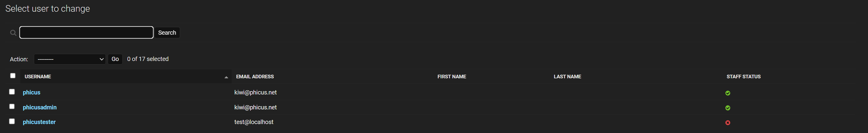
Task: Open the phicus user link
Action: point(32,92)
